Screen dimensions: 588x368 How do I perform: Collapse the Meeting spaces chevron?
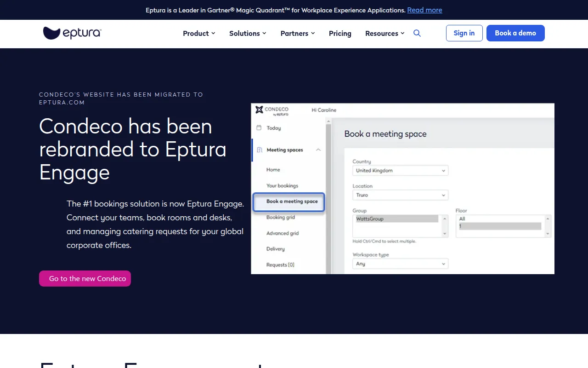tap(318, 150)
